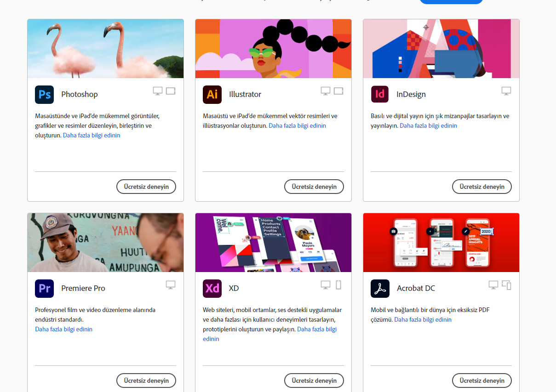
Task: Open XD's 'Daha fazla bilgi edinin' link
Action: pyautogui.click(x=317, y=329)
